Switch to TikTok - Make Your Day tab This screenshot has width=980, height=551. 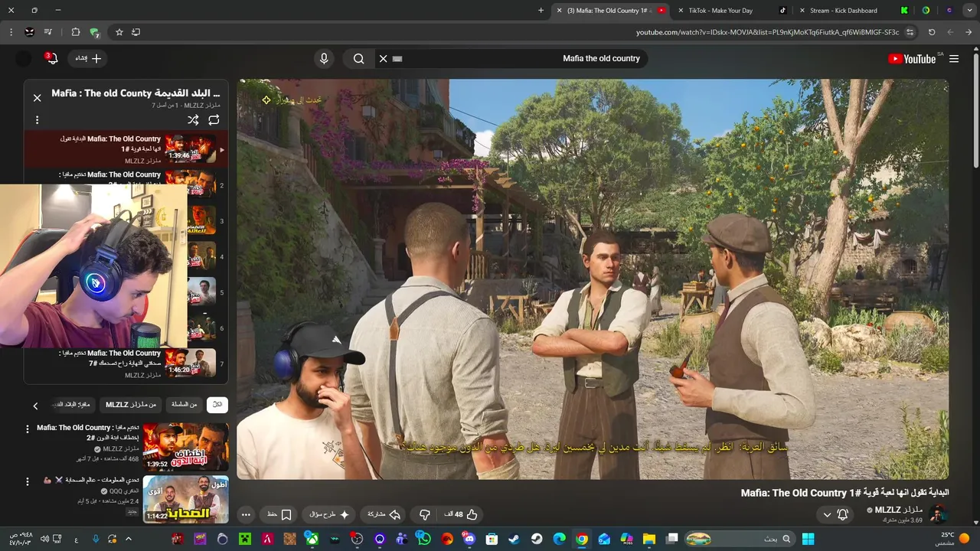pos(720,11)
